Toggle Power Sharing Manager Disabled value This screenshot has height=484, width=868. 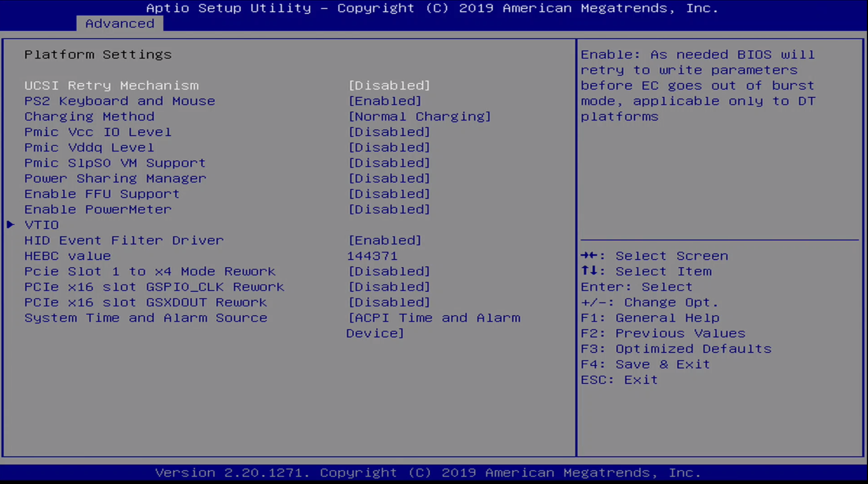click(x=389, y=178)
